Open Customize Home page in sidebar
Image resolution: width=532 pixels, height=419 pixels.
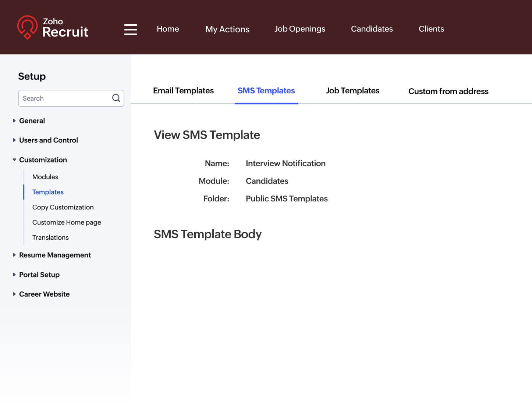pos(67,222)
